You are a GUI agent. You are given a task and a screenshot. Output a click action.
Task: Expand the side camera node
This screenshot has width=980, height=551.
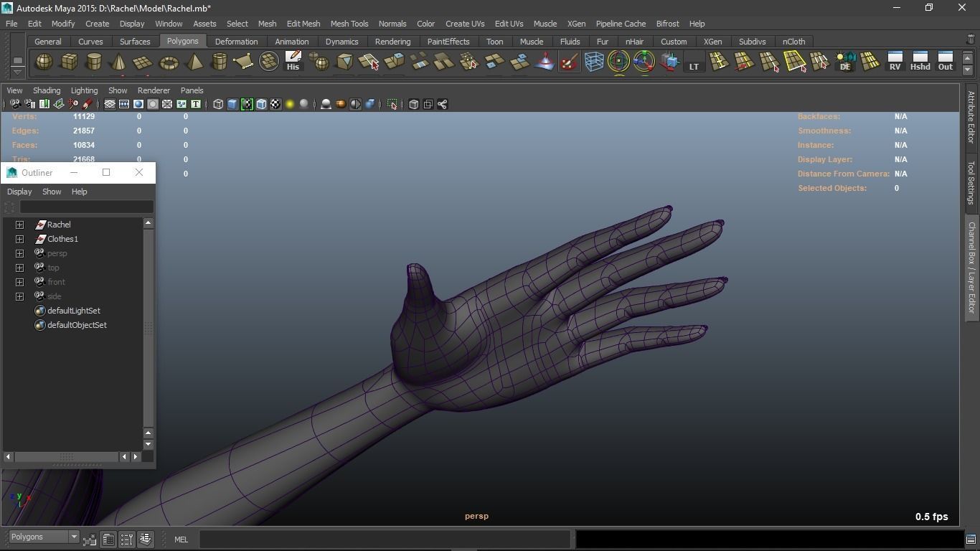(x=20, y=296)
